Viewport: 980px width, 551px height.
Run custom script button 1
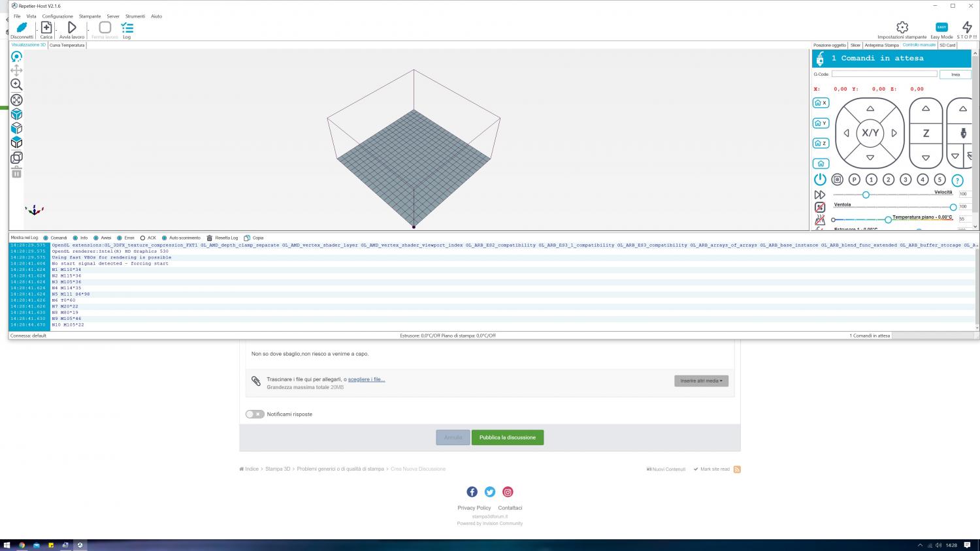[x=871, y=180]
